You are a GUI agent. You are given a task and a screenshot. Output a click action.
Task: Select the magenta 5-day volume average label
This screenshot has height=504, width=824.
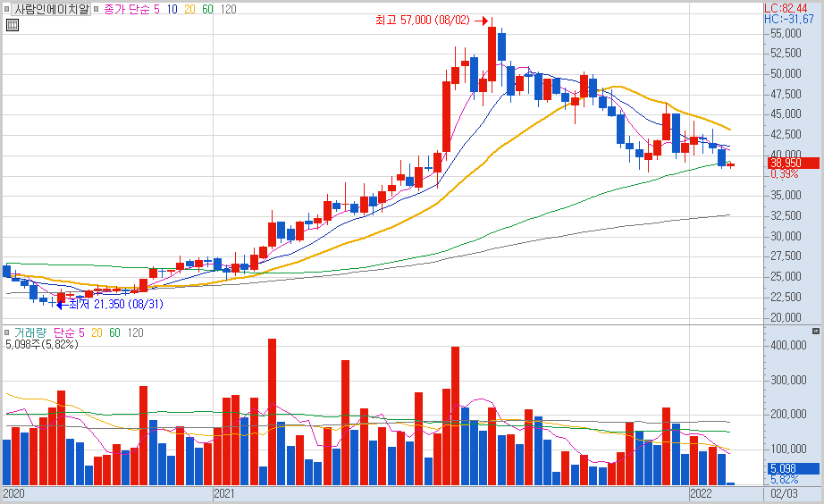coord(81,332)
